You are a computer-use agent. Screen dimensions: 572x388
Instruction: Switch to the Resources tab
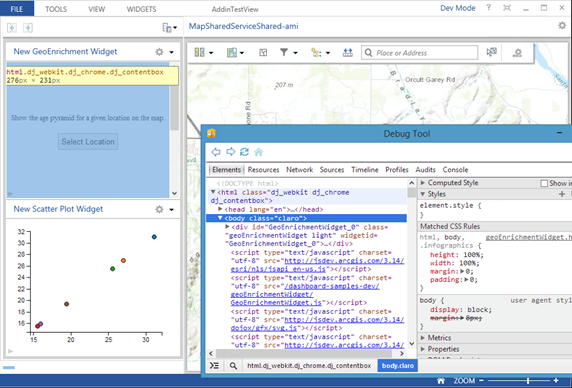tap(263, 170)
